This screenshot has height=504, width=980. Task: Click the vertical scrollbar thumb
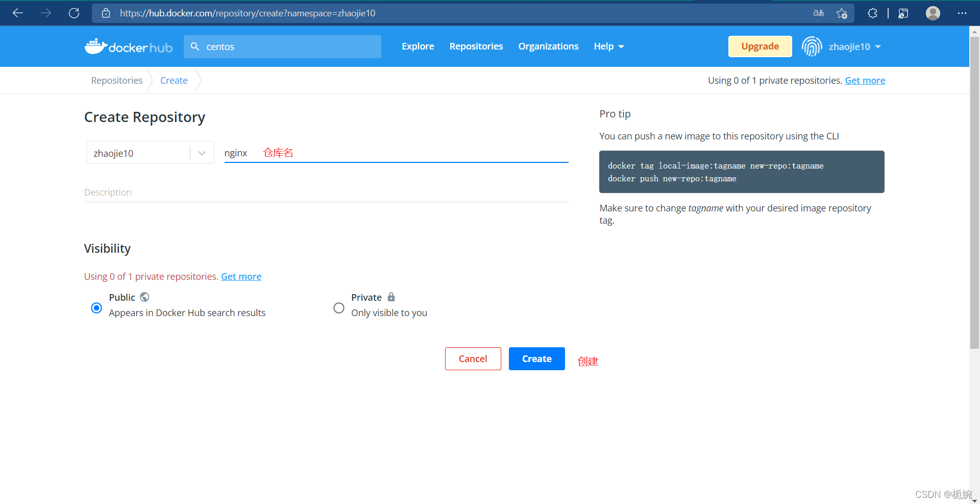coord(974,193)
